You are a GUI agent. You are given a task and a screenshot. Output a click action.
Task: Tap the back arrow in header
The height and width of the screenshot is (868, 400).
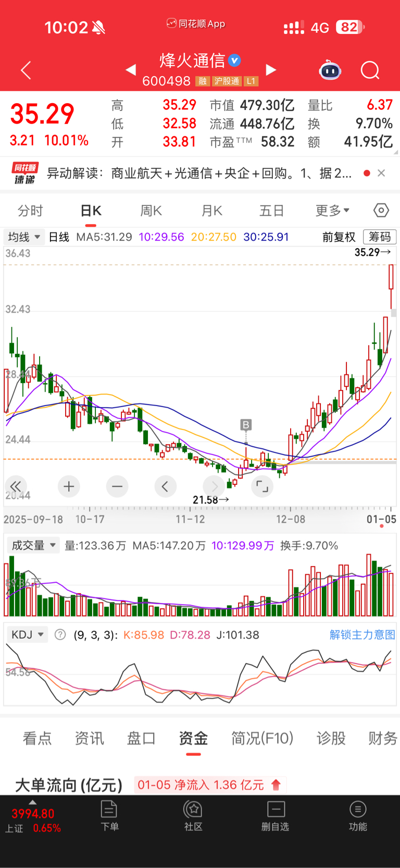[x=26, y=70]
